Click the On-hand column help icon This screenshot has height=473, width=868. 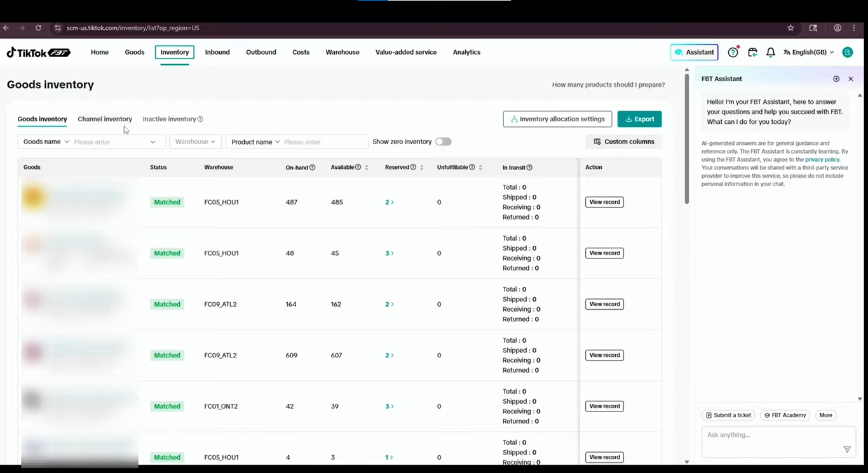pos(312,168)
